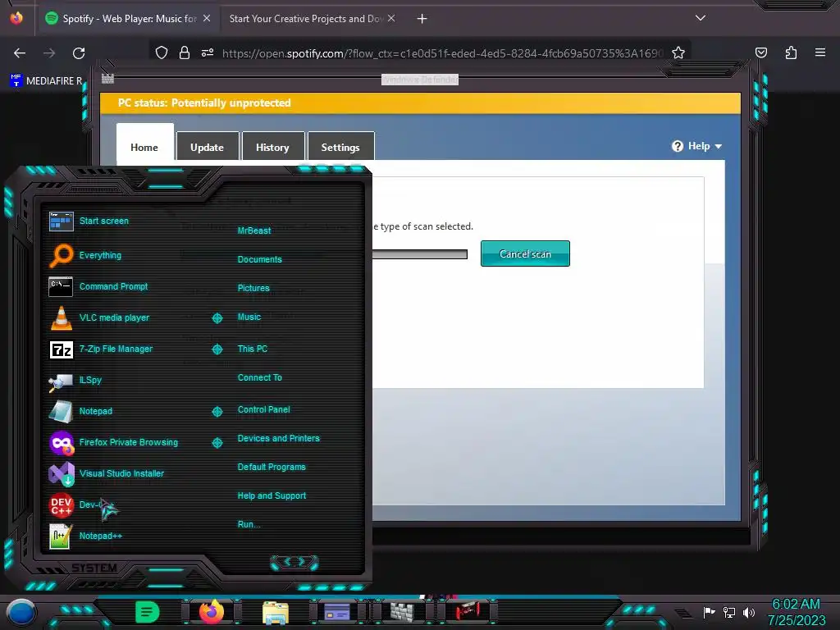The height and width of the screenshot is (630, 840).
Task: Go forward in Firefox
Action: 49,53
